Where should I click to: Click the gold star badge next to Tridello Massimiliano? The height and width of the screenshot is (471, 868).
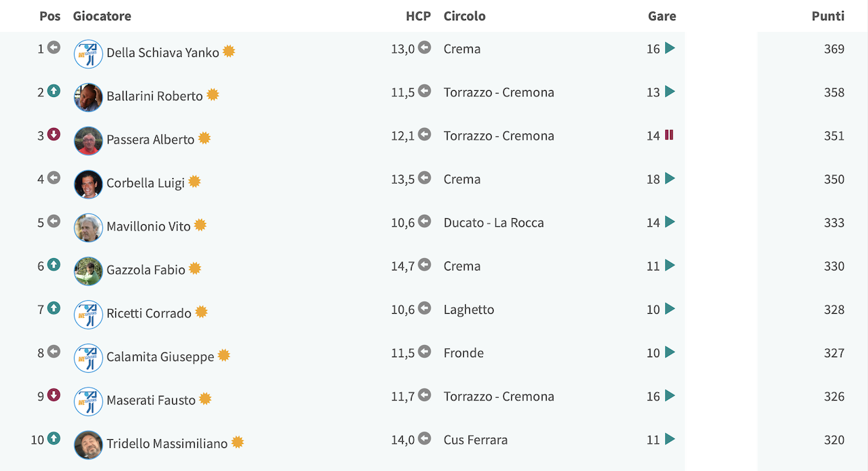[x=237, y=443]
